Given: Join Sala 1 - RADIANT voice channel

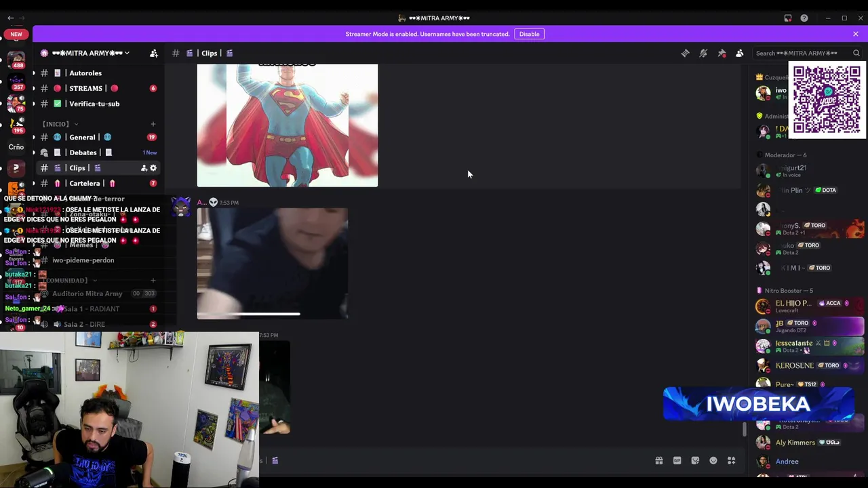Looking at the screenshot, I should click(x=98, y=309).
